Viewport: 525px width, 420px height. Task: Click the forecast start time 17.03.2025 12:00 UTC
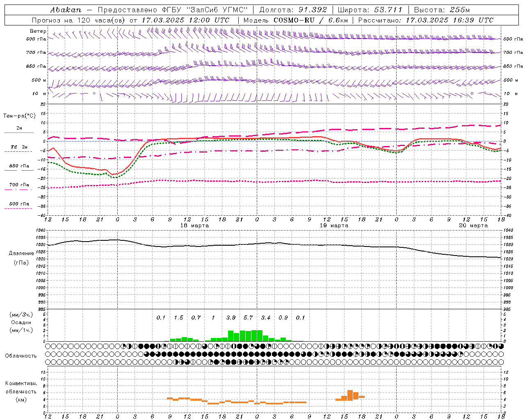point(185,20)
